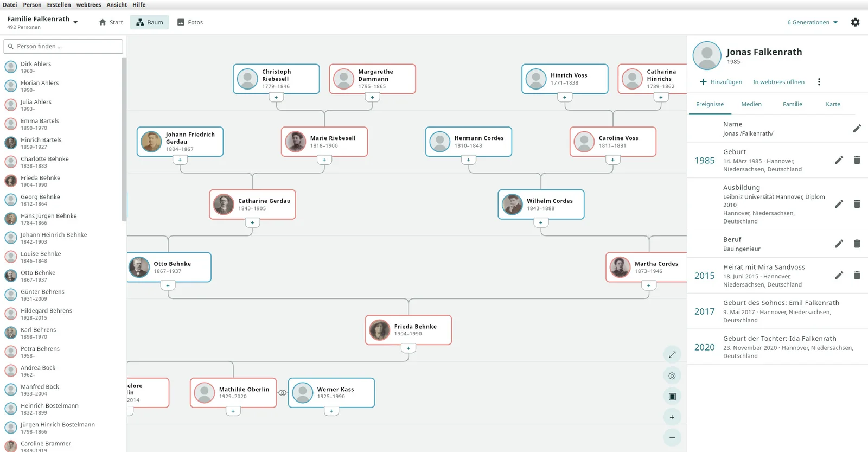Edit the Ausbildung event
Image resolution: width=868 pixels, height=452 pixels.
[839, 204]
